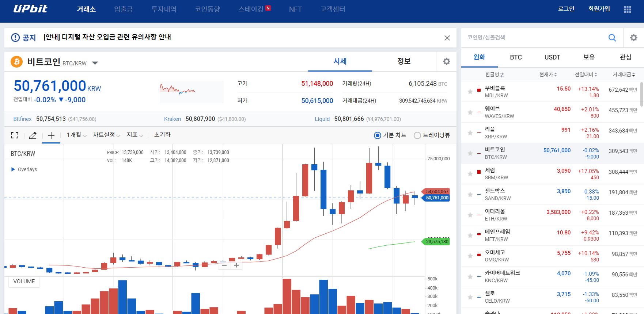Select the 보유 tab
Screen dimensions: 644x314
pyautogui.click(x=589, y=57)
